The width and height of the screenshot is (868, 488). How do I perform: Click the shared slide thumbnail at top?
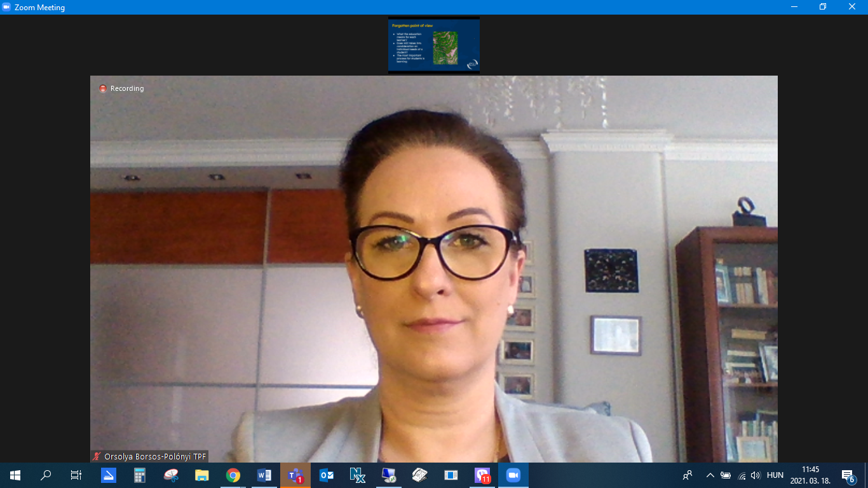434,44
